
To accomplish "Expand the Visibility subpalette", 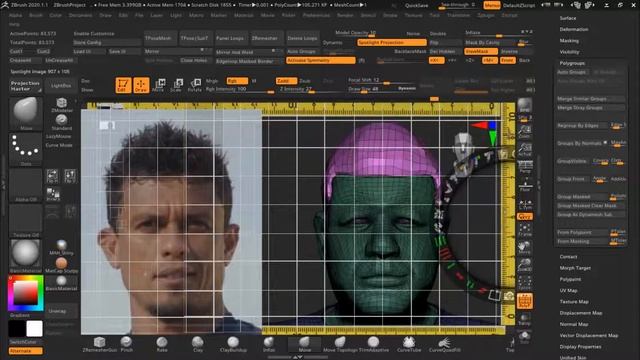I will [x=569, y=52].
